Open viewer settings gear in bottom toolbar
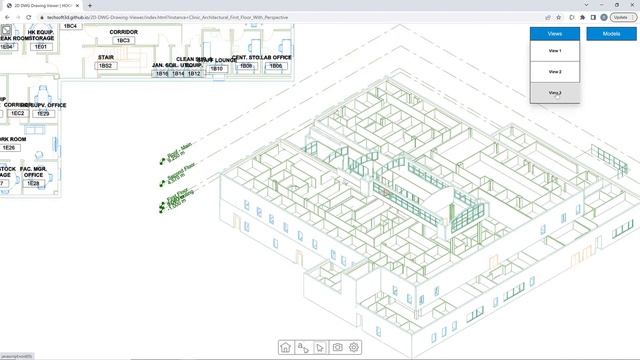 354,347
